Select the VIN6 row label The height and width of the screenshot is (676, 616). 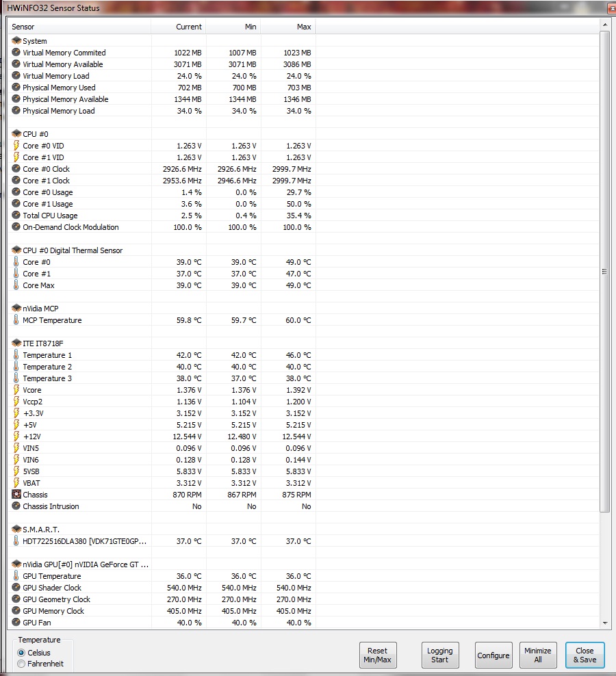pyautogui.click(x=31, y=460)
